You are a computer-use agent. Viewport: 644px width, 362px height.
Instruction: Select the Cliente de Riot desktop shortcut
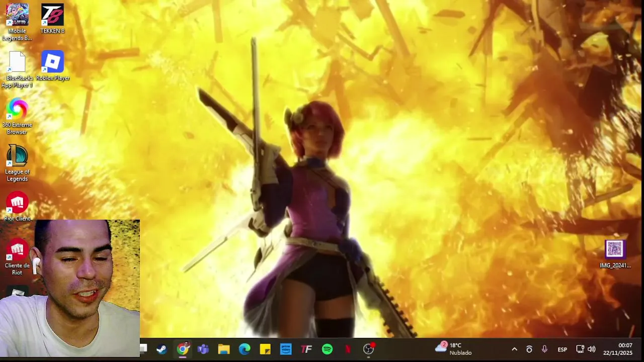coord(17,258)
